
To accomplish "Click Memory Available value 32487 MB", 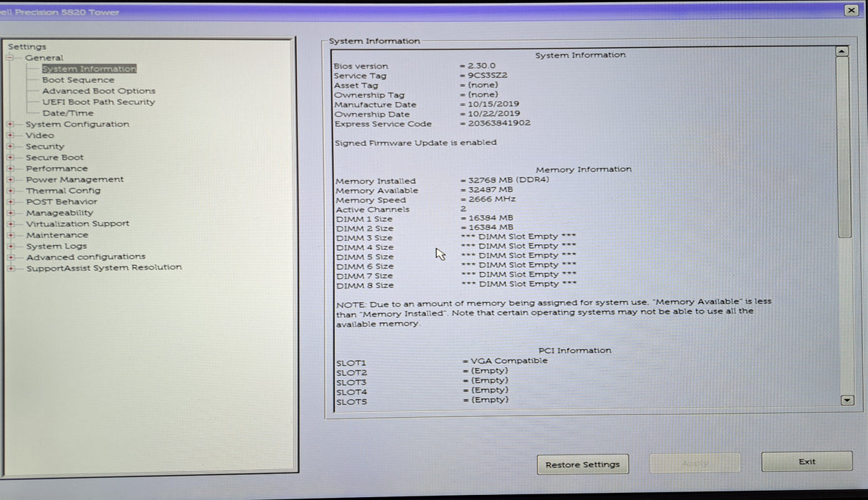I will click(x=490, y=190).
